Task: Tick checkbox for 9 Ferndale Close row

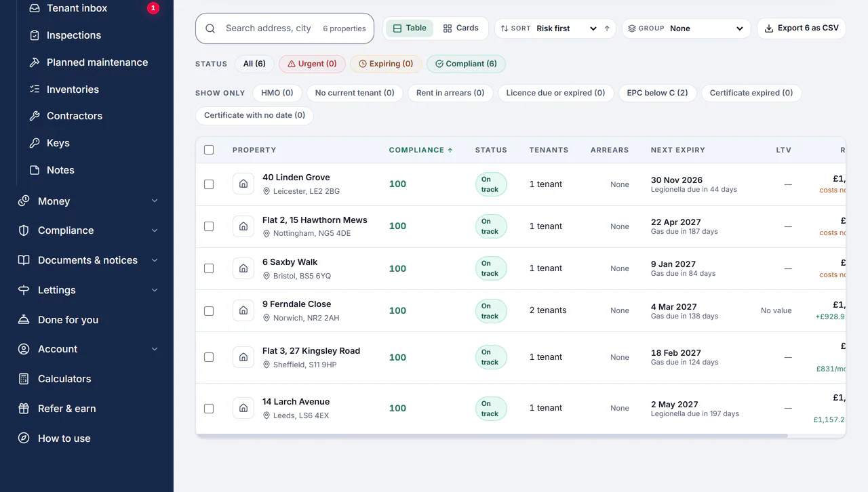Action: (x=209, y=311)
